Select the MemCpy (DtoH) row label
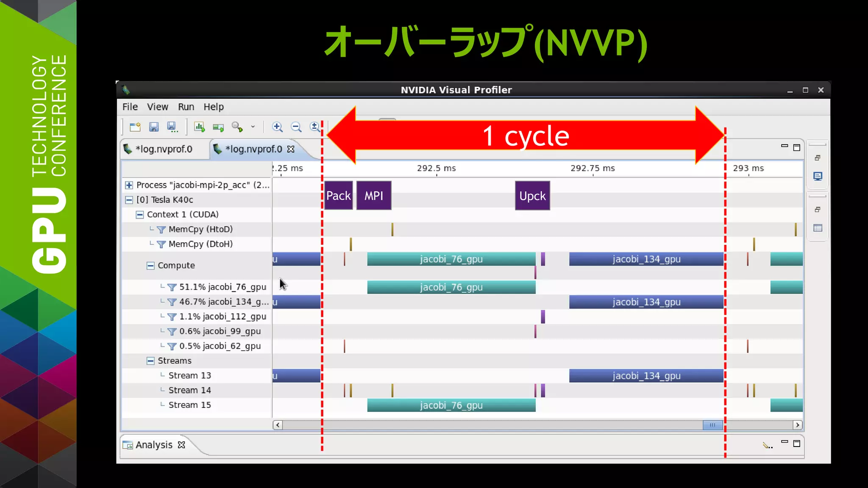This screenshot has height=488, width=868. click(200, 244)
